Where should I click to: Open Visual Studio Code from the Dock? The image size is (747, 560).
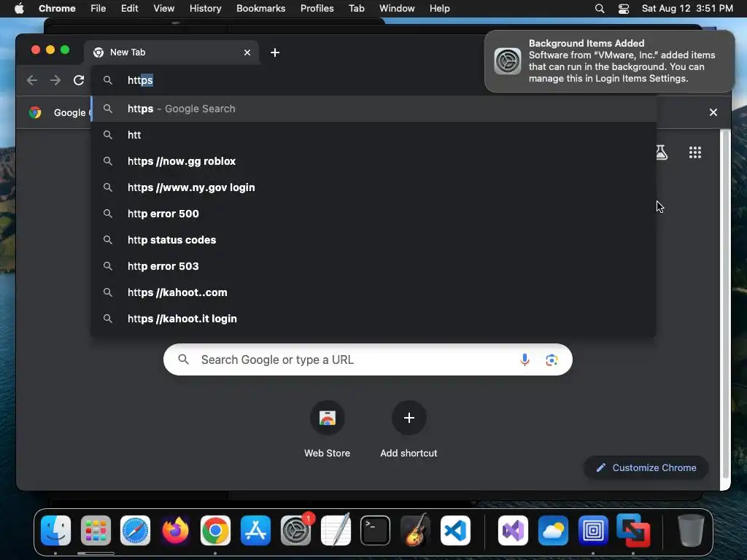[455, 531]
